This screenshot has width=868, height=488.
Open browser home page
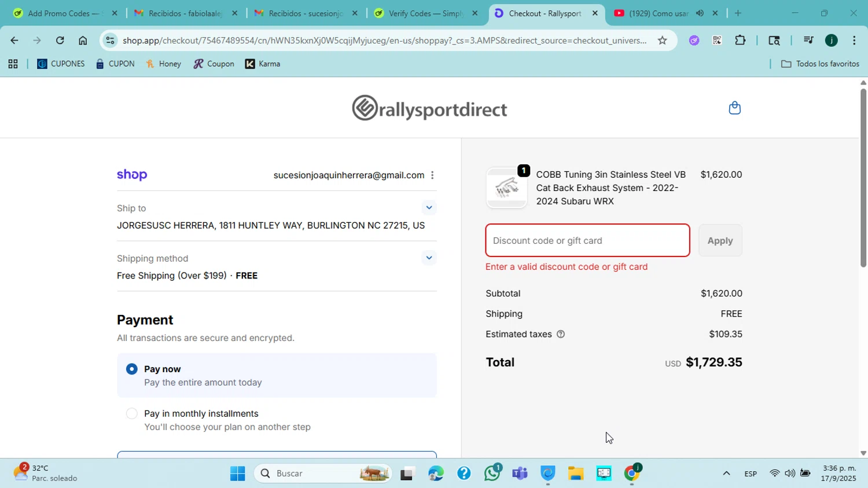[x=83, y=41]
